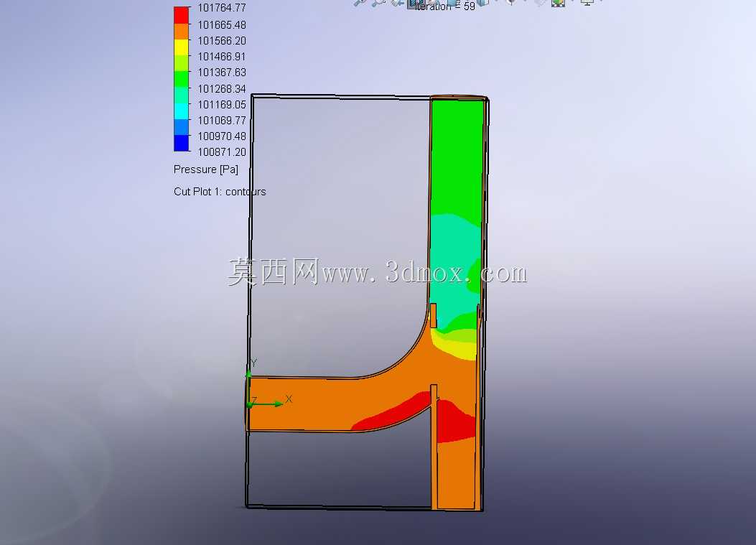The image size is (756, 545).
Task: Click the X axis label of the triad
Action: click(x=289, y=399)
